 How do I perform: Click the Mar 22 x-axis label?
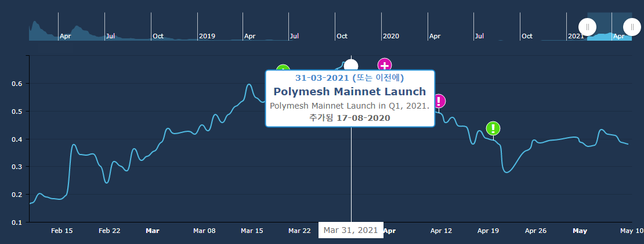(x=299, y=231)
